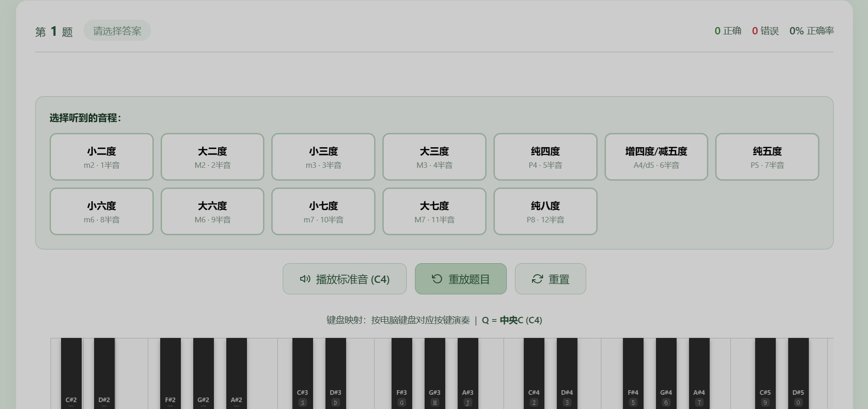This screenshot has width=868, height=409.
Task: Click the '选择听到的音程:' prompt heading
Action: coord(85,118)
